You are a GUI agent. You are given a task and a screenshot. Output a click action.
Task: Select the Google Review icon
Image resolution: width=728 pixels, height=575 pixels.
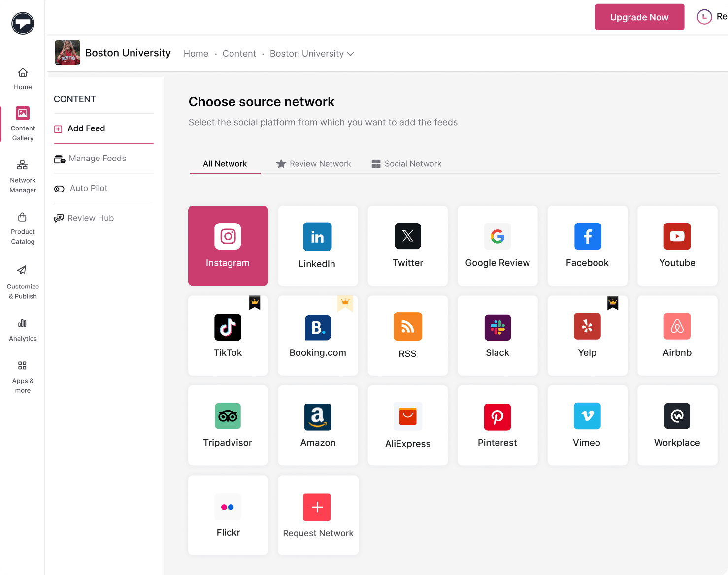[497, 236]
